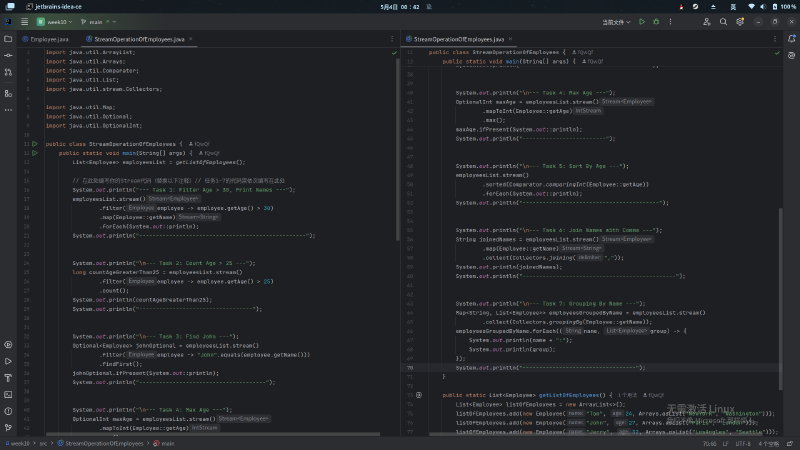This screenshot has height=450, width=800.
Task: Click the 70:66 cursor position status
Action: [709, 444]
